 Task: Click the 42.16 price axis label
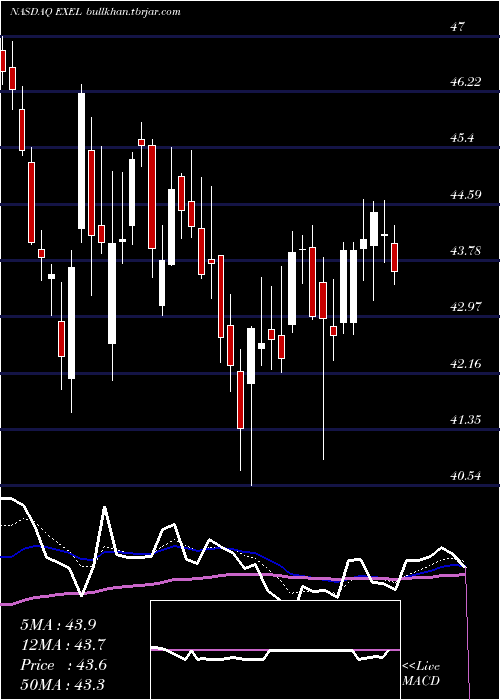(466, 364)
